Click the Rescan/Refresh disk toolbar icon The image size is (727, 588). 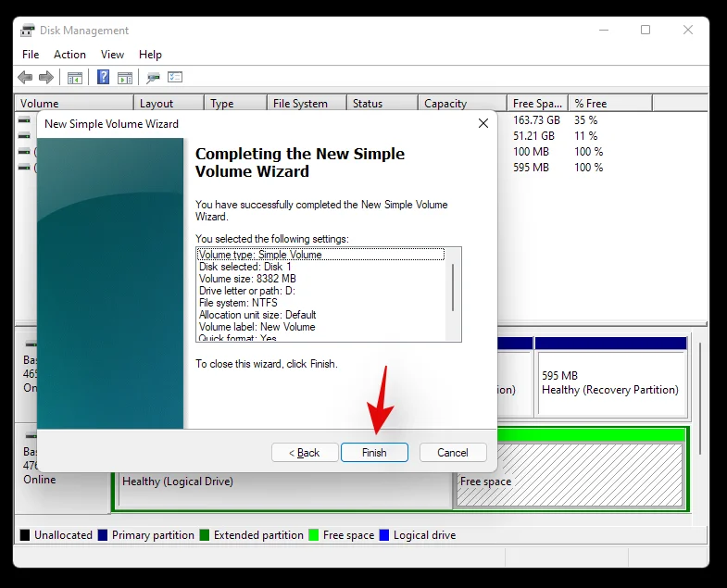tap(153, 78)
